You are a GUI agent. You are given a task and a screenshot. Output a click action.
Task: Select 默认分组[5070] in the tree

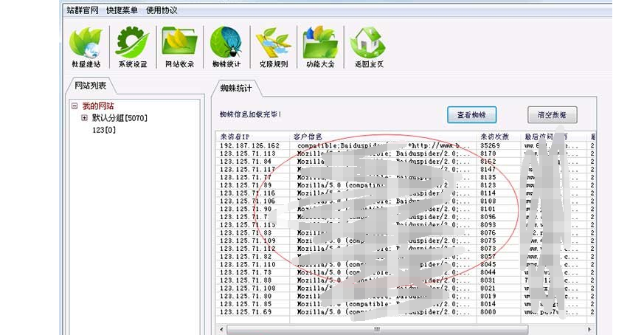tap(120, 118)
